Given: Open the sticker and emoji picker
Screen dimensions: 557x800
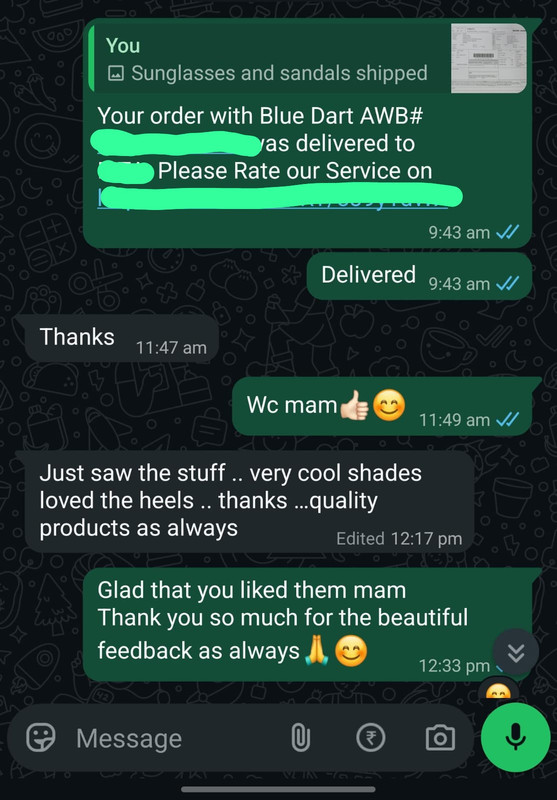Looking at the screenshot, I should [x=41, y=738].
